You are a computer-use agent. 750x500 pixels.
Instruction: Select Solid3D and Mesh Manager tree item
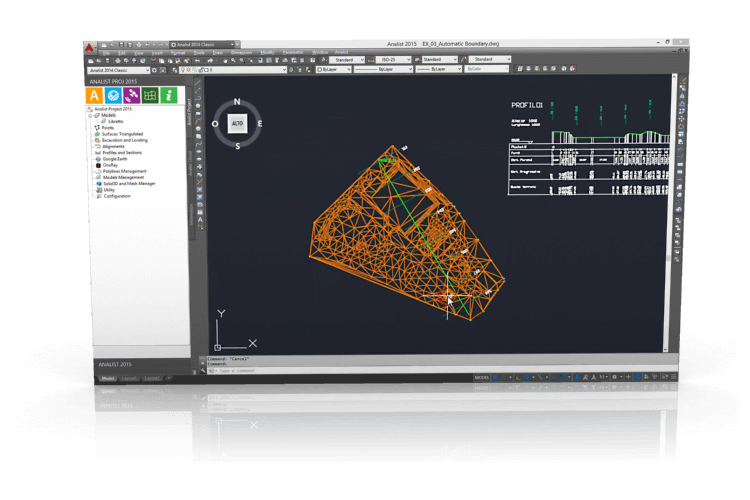coord(129,184)
